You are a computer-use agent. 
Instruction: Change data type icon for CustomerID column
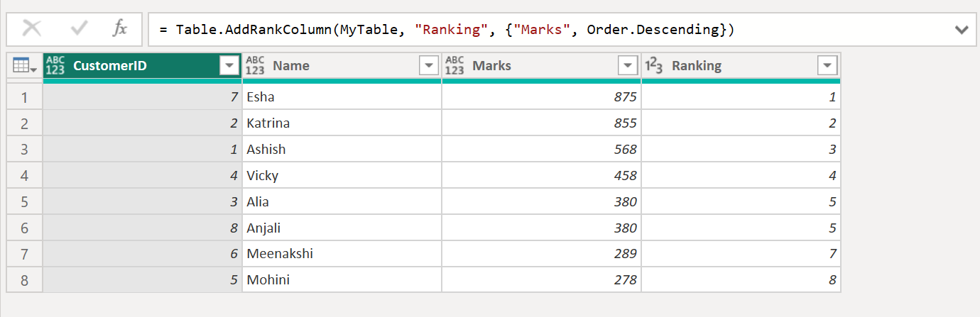point(55,66)
